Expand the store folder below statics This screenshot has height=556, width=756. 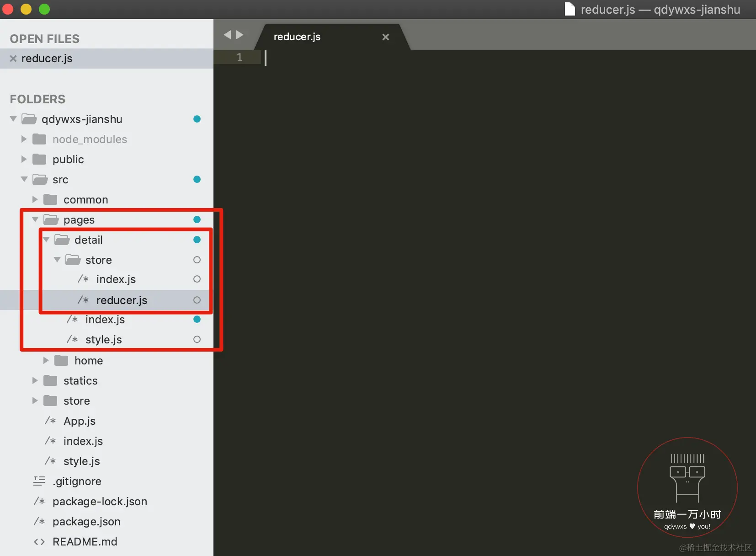(x=35, y=401)
